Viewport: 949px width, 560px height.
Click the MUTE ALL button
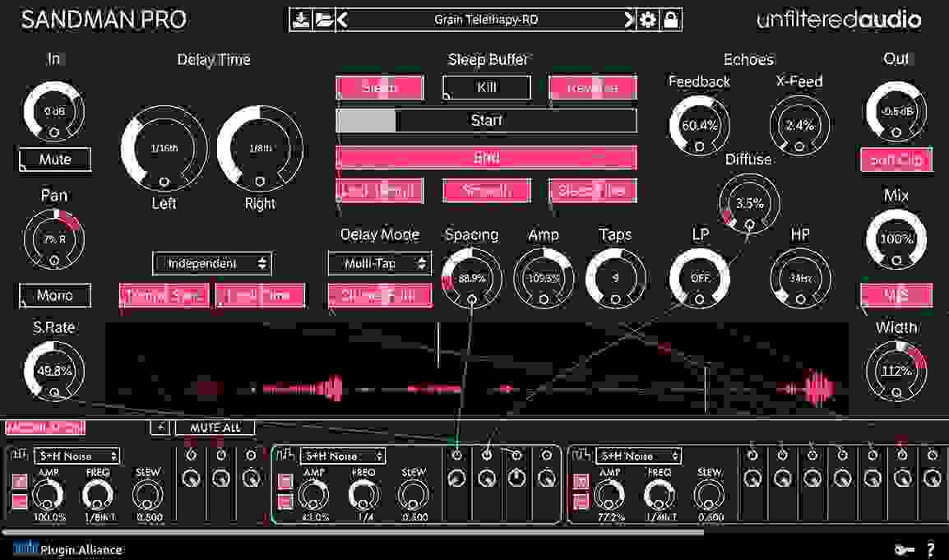coord(215,428)
